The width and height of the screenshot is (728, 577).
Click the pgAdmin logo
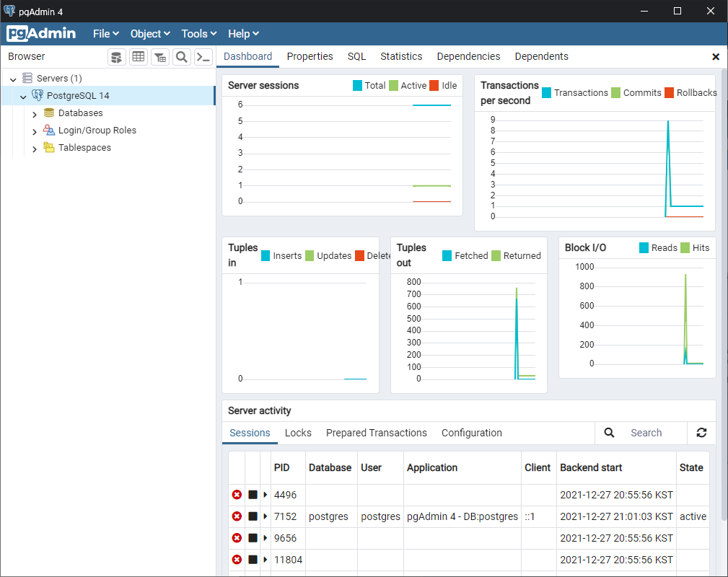pos(41,33)
